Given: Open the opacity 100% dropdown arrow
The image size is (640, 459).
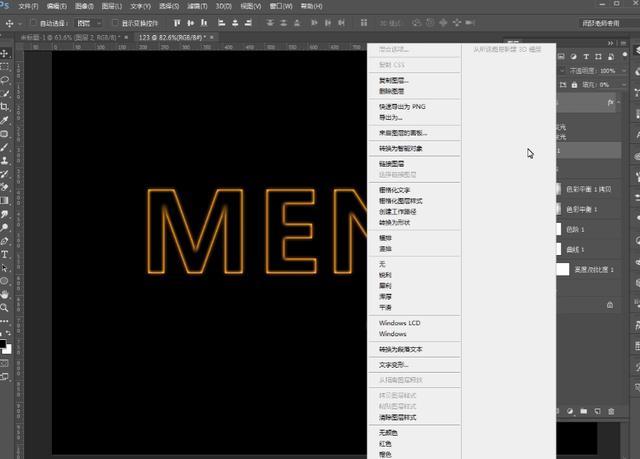Looking at the screenshot, I should (624, 71).
